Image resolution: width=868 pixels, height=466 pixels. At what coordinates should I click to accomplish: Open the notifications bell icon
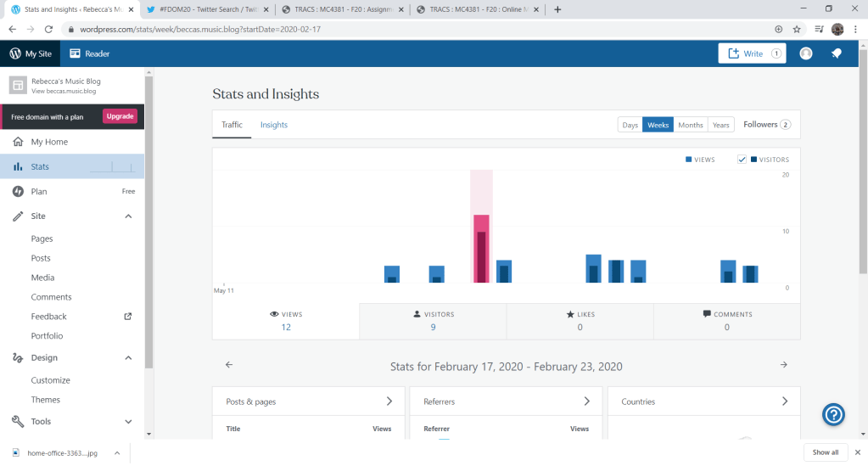click(836, 53)
